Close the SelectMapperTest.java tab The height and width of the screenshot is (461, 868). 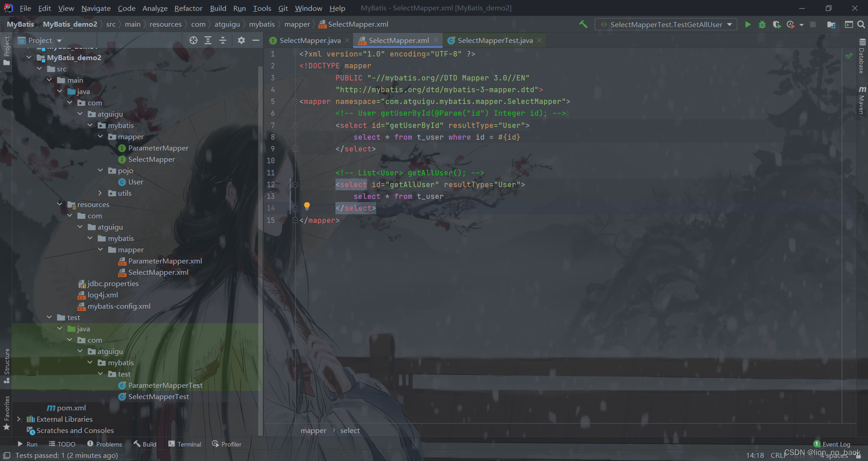pos(539,40)
